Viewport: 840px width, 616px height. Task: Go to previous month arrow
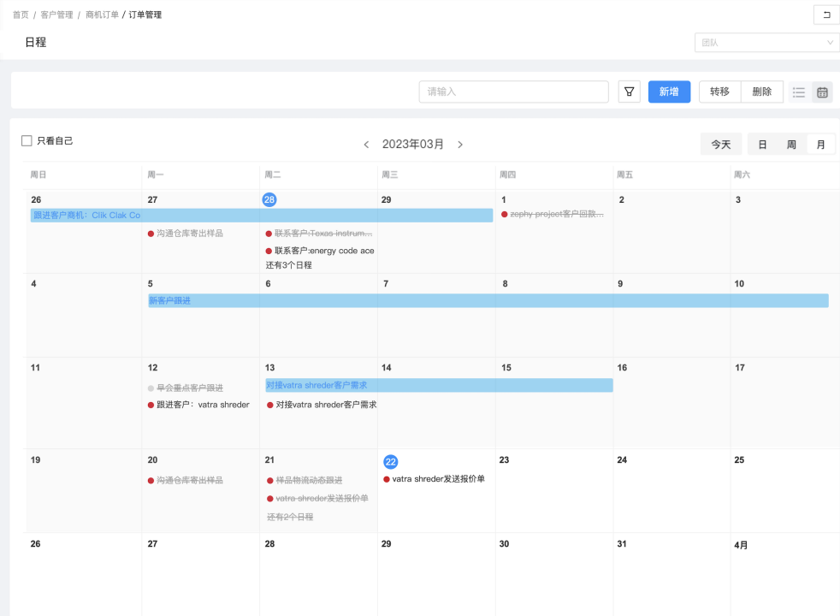[366, 145]
